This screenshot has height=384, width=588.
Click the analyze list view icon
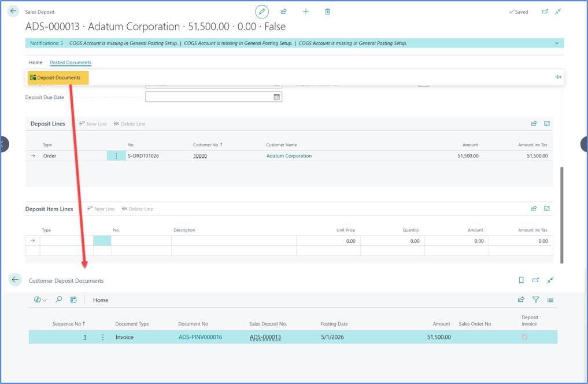(x=73, y=300)
